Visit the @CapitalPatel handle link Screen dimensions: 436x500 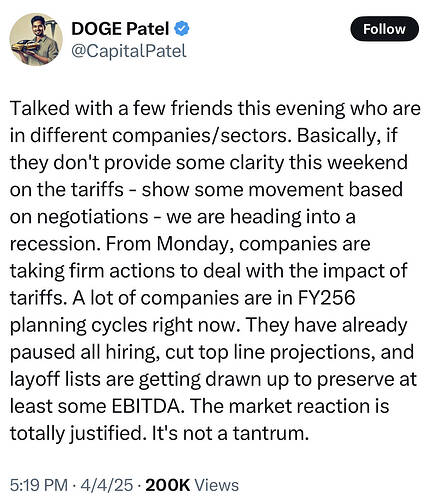[x=129, y=51]
